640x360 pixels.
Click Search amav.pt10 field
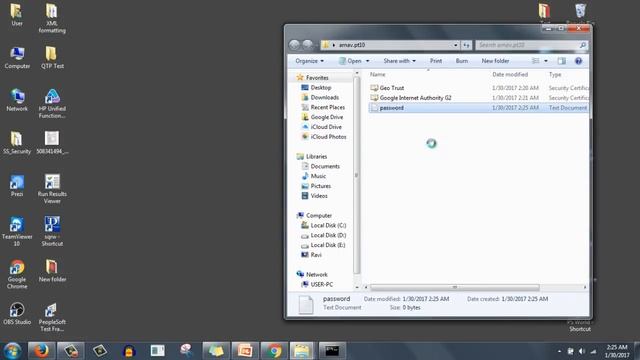tap(531, 45)
